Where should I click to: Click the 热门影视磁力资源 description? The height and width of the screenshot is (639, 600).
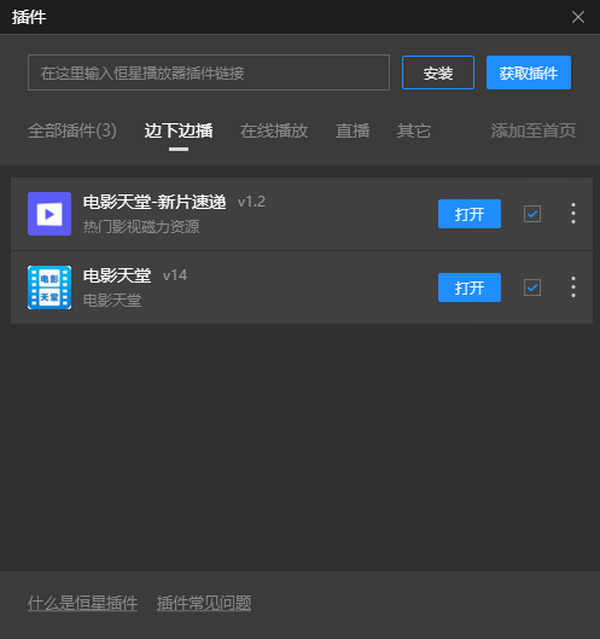click(x=141, y=227)
